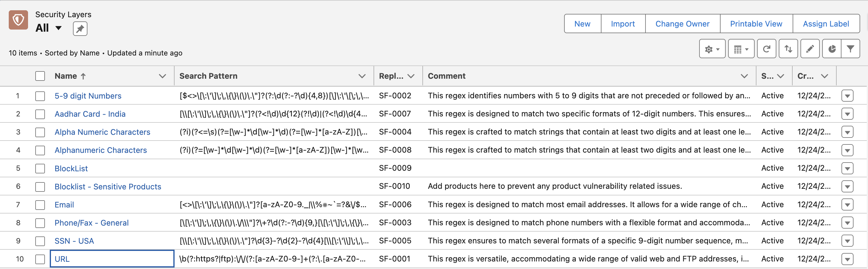Select the Email row checkbox
The width and height of the screenshot is (868, 269).
click(40, 205)
